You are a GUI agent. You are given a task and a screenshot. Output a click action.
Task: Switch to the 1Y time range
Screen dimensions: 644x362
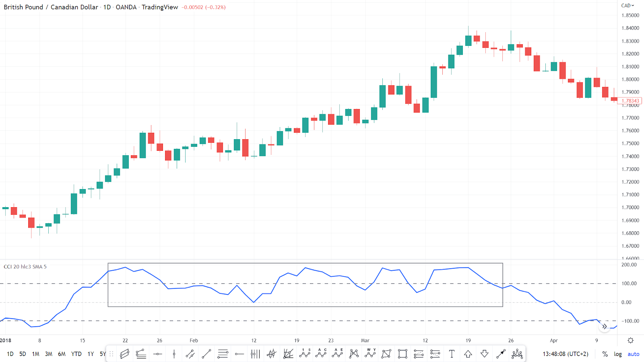tap(91, 354)
